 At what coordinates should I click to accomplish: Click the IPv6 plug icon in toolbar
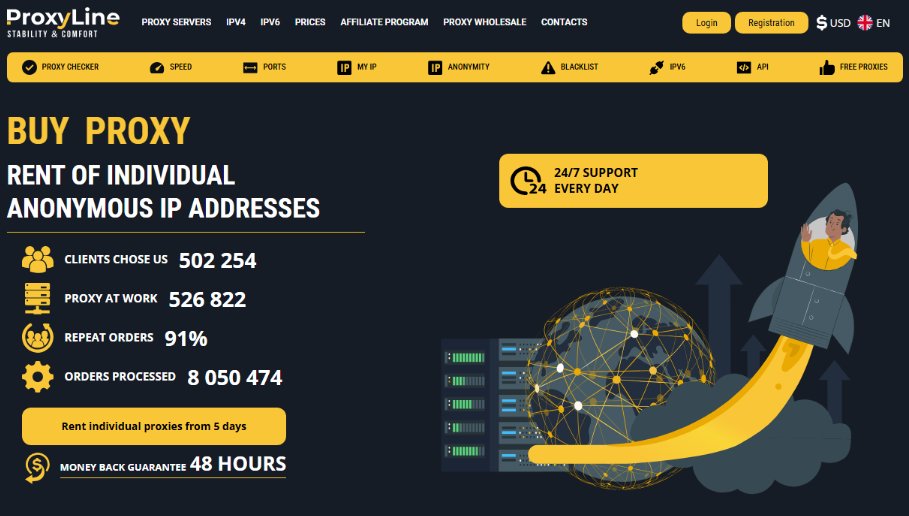click(x=656, y=68)
